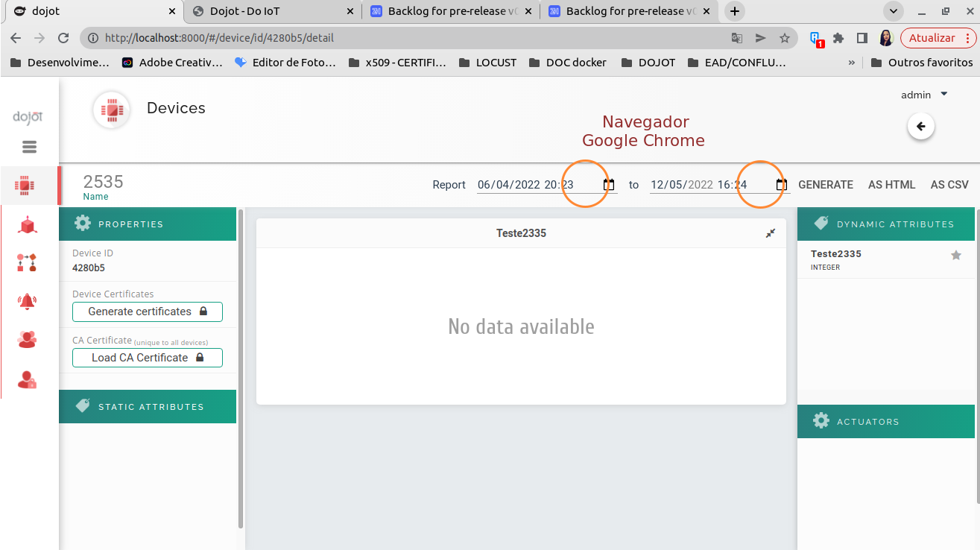Collapse the sidebar with the hamburger icon
The height and width of the screenshot is (550, 980).
(29, 147)
